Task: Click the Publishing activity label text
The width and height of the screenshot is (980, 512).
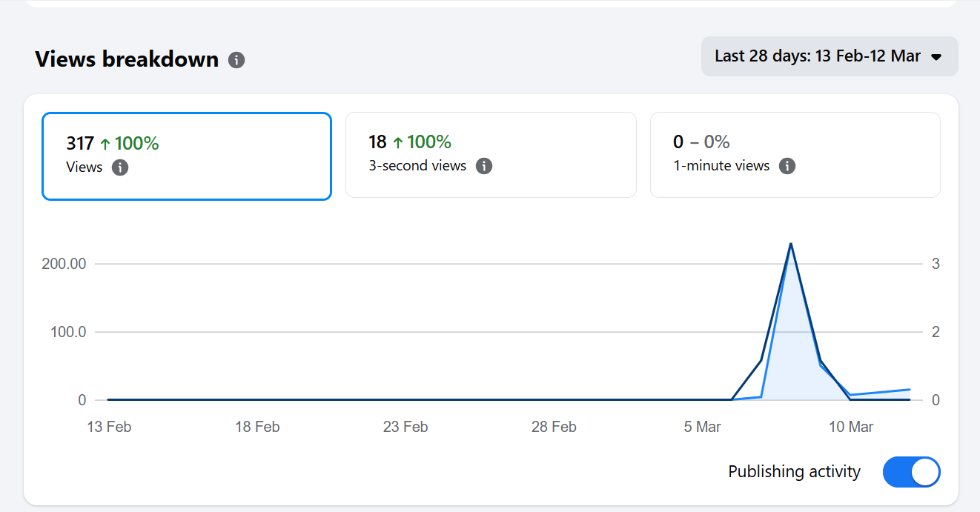Action: [794, 472]
